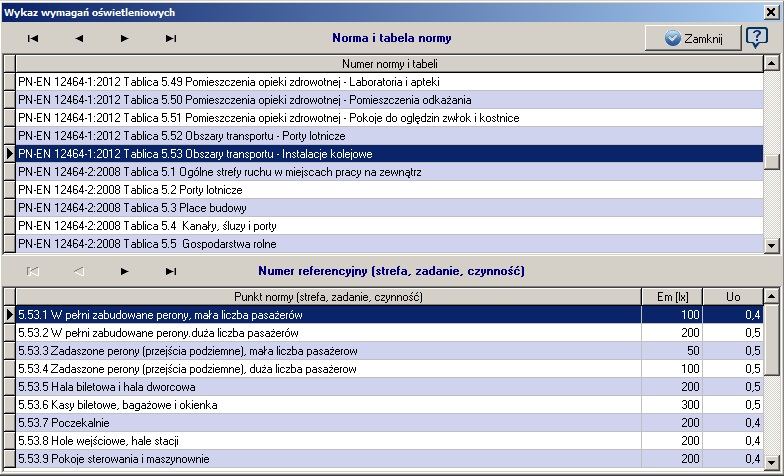Click row selector beside 5.53.6 Kasy biletowe
784x476 pixels.
10,405
